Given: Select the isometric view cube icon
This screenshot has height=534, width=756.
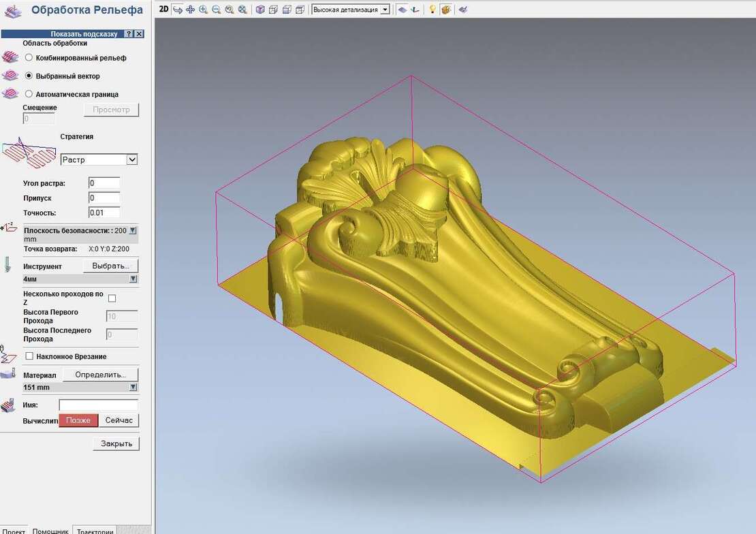Looking at the screenshot, I should tap(260, 10).
